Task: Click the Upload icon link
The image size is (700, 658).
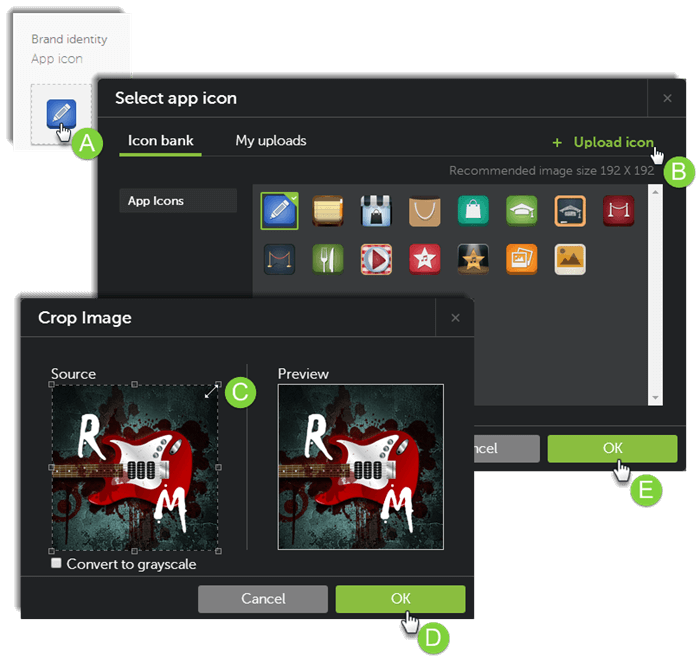Action: pyautogui.click(x=612, y=142)
